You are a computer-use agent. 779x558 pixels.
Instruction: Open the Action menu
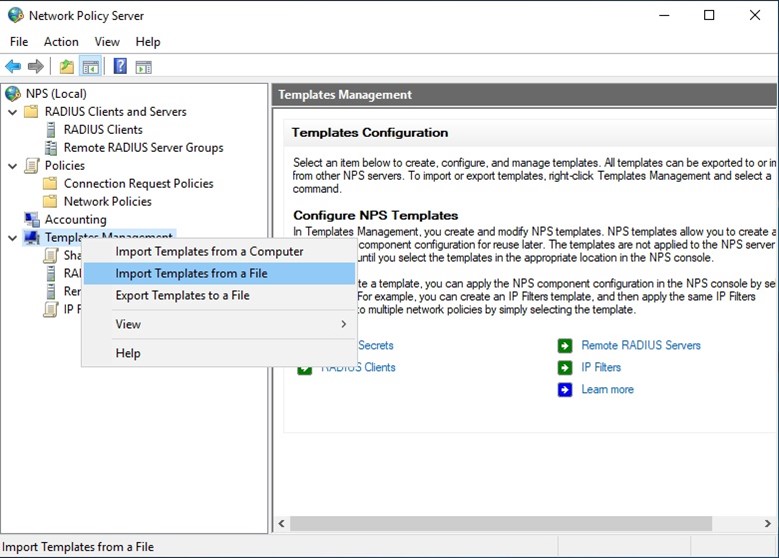click(61, 42)
